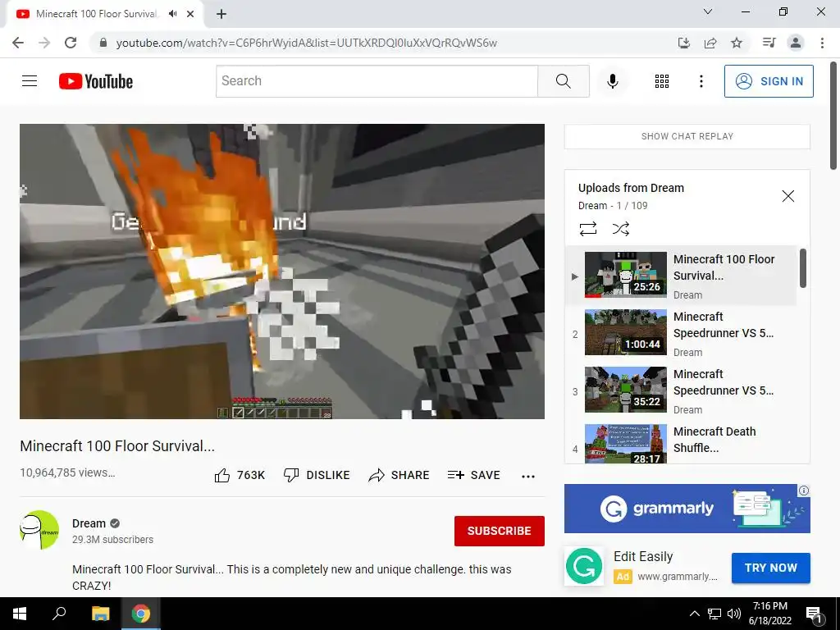Open File Explorer from taskbar

pos(100,614)
